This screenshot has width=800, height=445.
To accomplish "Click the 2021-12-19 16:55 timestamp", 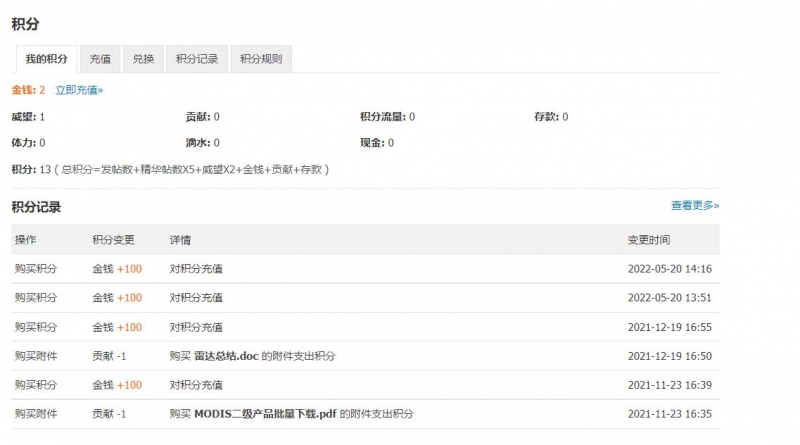I will coord(669,327).
